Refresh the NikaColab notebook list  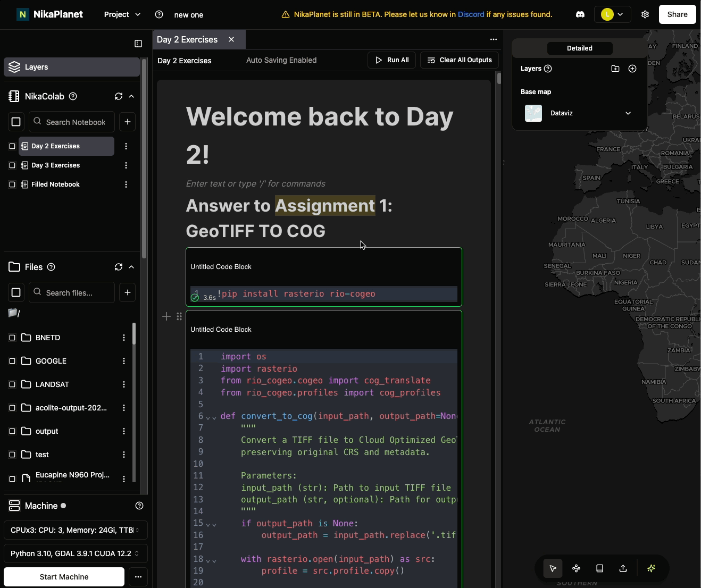coord(119,96)
